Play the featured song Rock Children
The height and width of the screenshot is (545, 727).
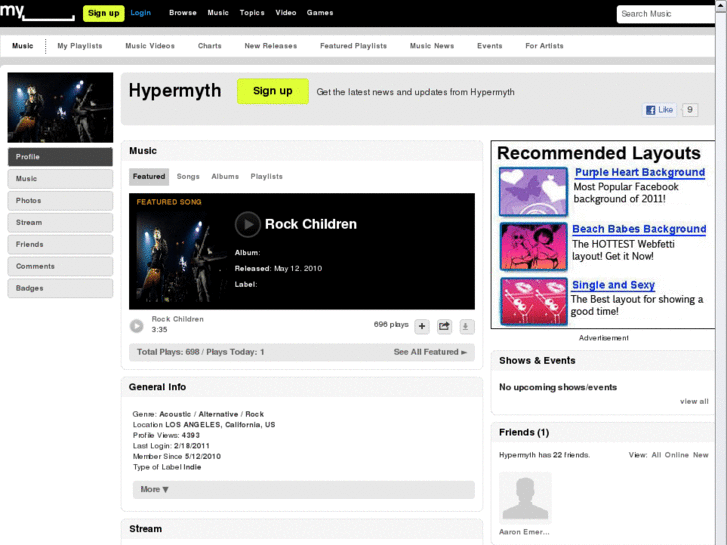pyautogui.click(x=248, y=224)
